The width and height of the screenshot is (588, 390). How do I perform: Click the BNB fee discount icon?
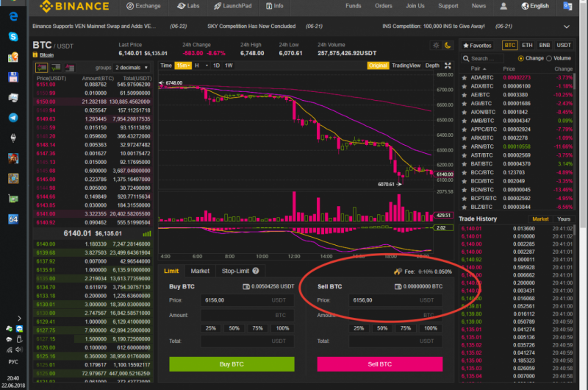(398, 271)
